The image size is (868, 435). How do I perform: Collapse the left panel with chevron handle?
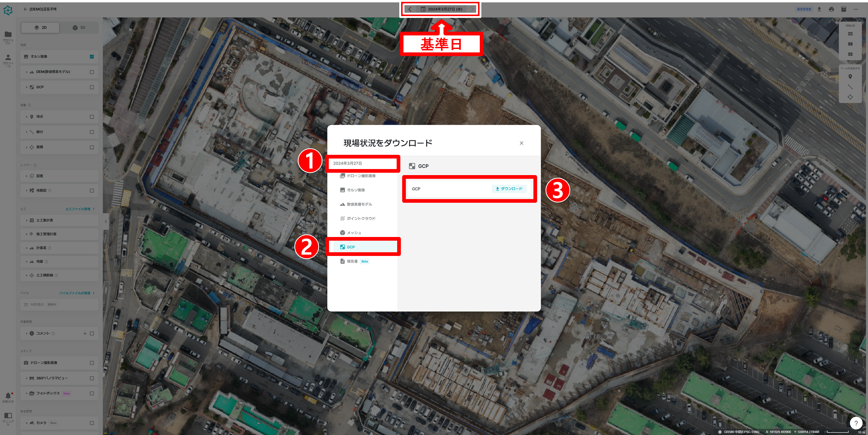(106, 221)
